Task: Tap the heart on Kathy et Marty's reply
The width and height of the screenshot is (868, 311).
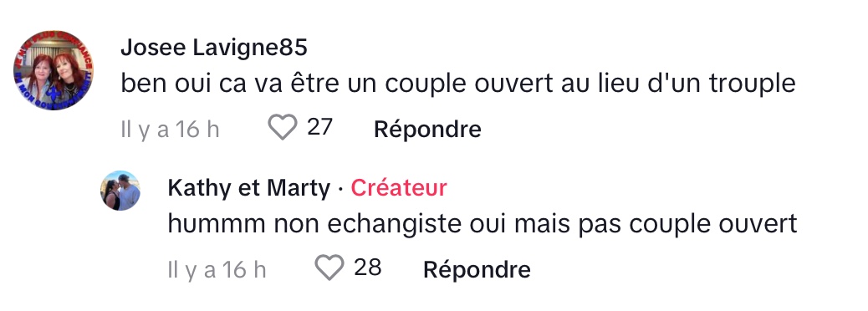Action: point(329,268)
